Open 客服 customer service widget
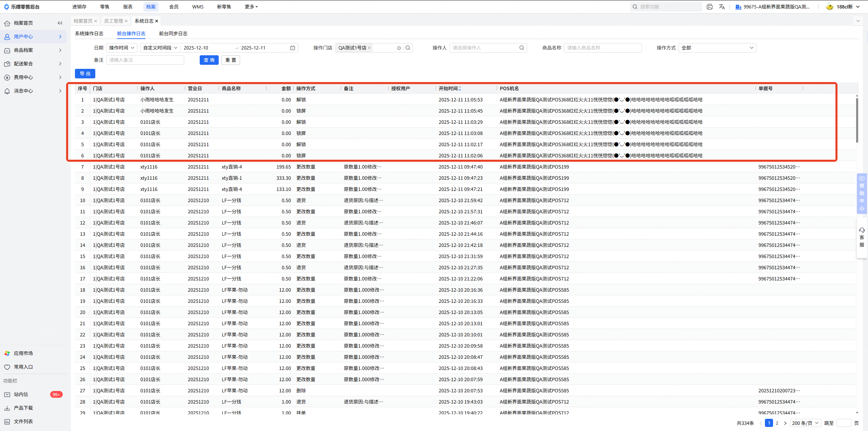This screenshot has height=431, width=868. [x=862, y=237]
